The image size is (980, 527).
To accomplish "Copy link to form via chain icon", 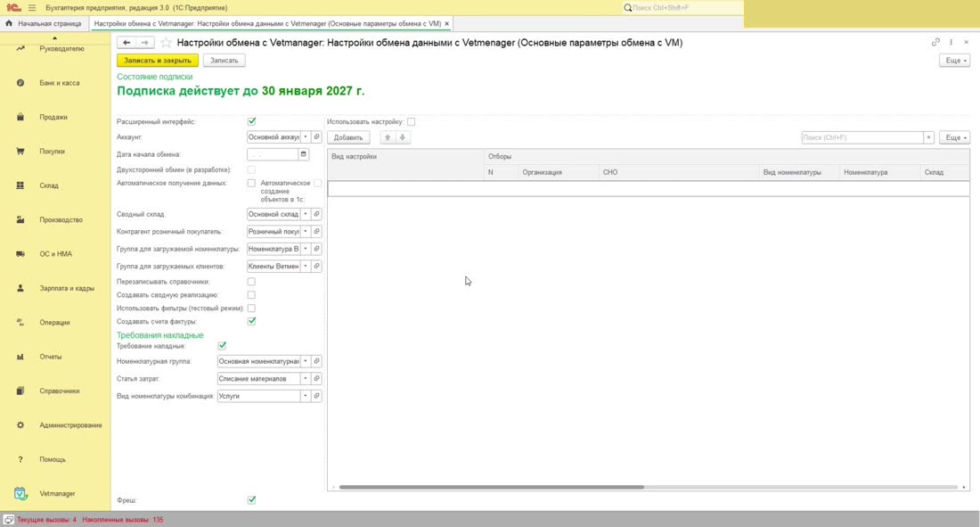I will (935, 43).
